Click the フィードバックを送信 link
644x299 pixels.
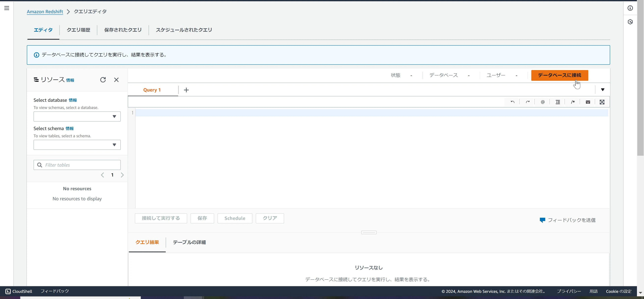(572, 220)
